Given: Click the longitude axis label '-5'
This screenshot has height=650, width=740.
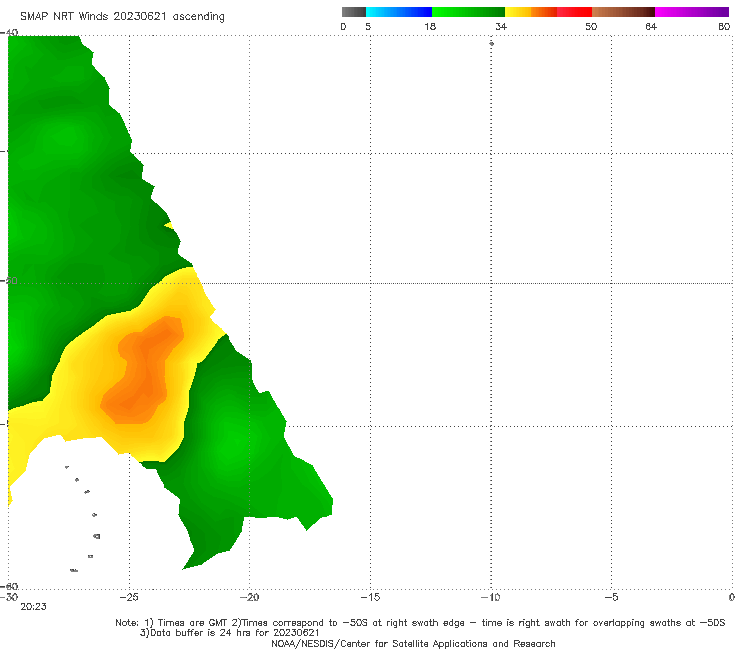Looking at the screenshot, I should click(x=612, y=597).
